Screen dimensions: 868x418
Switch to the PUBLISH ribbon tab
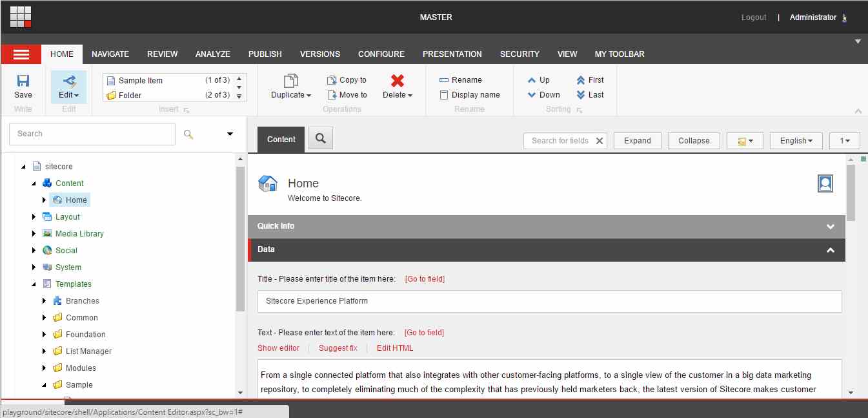265,54
